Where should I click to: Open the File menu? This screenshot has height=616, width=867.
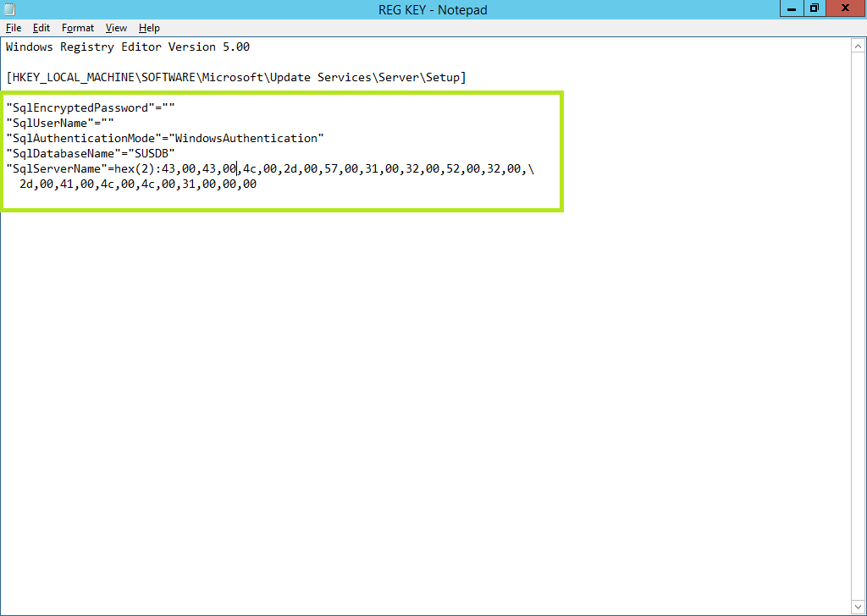(x=14, y=28)
